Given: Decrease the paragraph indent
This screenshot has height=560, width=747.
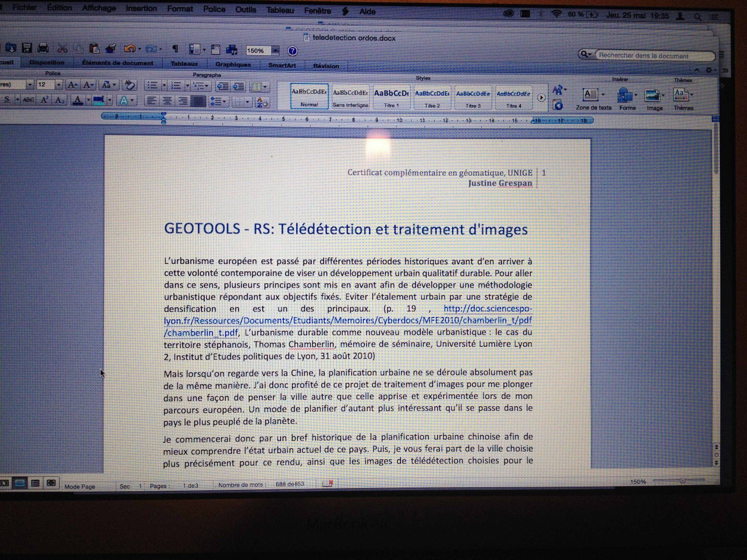Looking at the screenshot, I should [223, 86].
